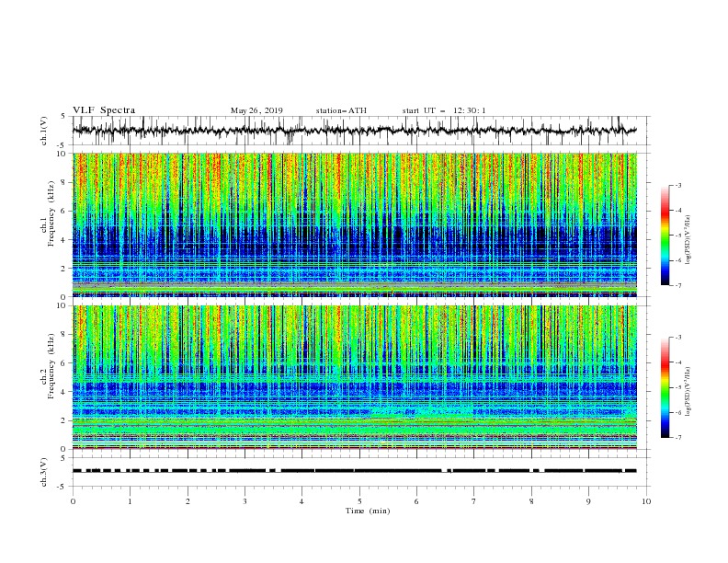Click the ch.1 frequency axis "10" tick
The height and width of the screenshot is (563, 728).
pos(62,154)
